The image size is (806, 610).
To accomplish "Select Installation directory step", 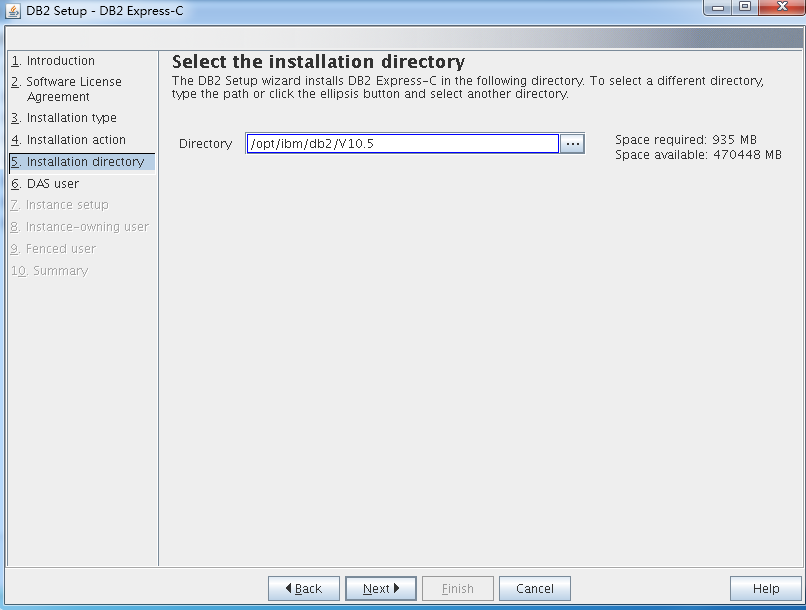I will coord(82,162).
